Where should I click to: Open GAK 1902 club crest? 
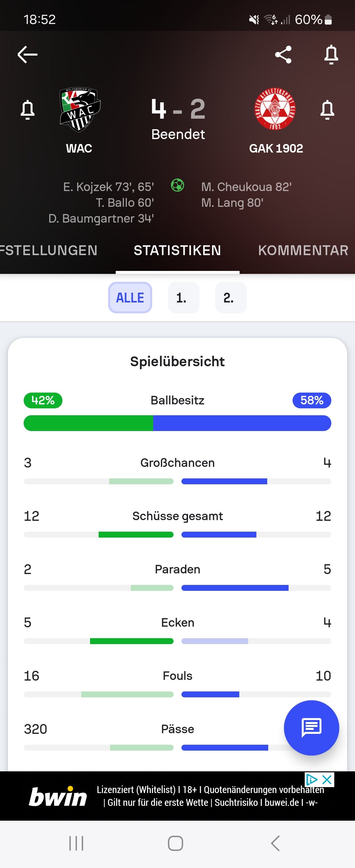click(275, 109)
